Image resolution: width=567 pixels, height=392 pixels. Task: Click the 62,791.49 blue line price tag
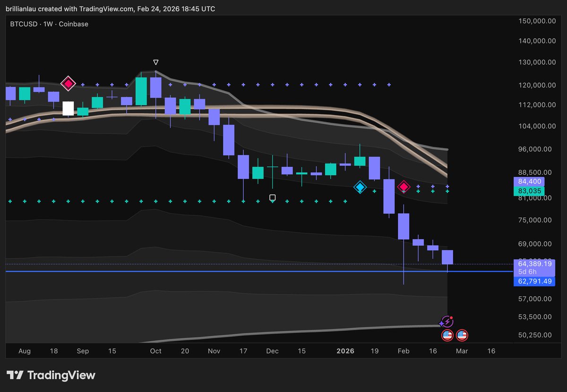click(x=534, y=281)
